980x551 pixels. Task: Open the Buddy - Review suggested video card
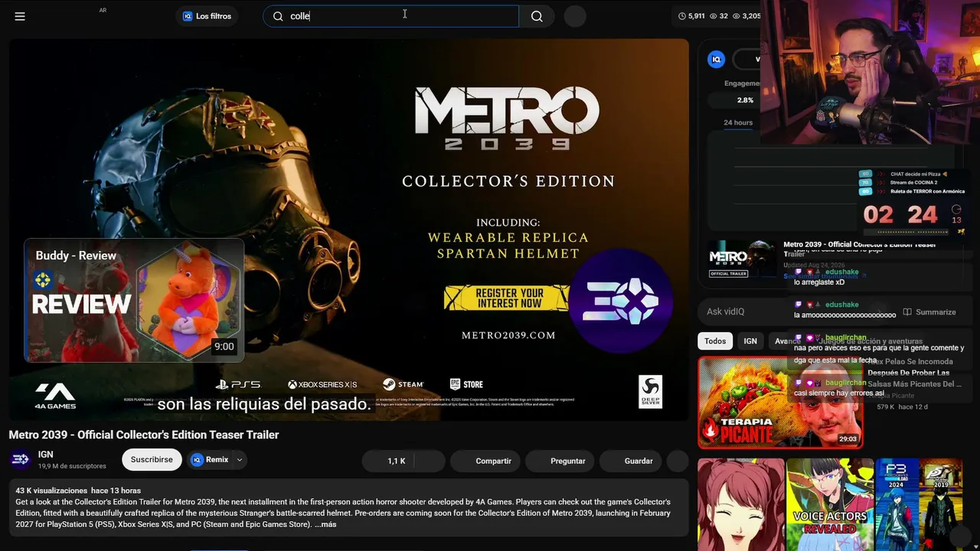point(134,300)
